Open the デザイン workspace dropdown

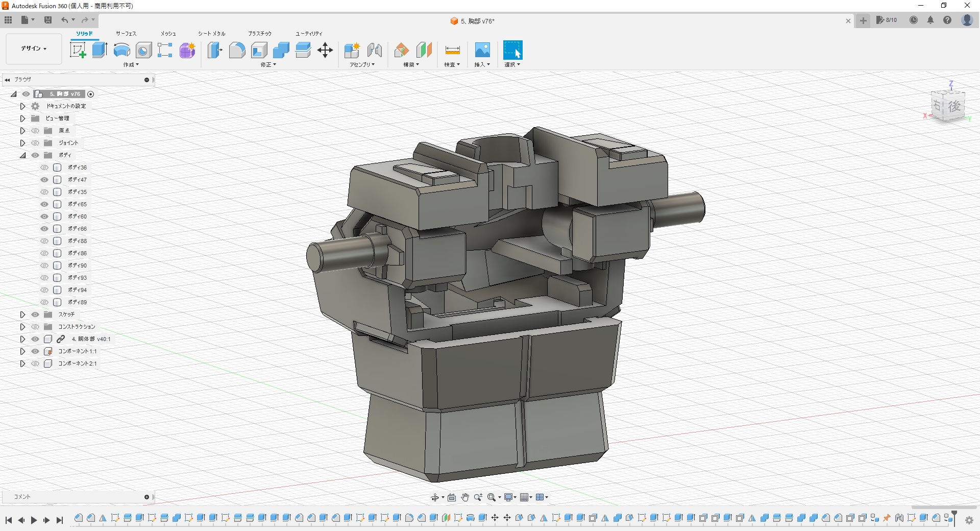(34, 49)
